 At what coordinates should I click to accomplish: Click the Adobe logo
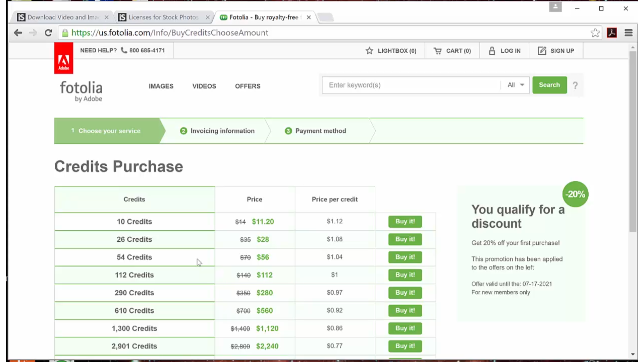64,58
